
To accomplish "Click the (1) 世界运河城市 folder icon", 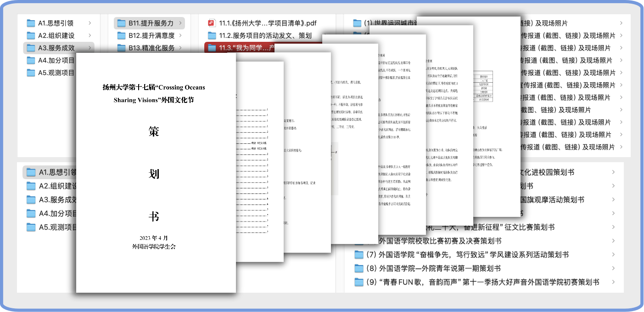I will tap(357, 23).
